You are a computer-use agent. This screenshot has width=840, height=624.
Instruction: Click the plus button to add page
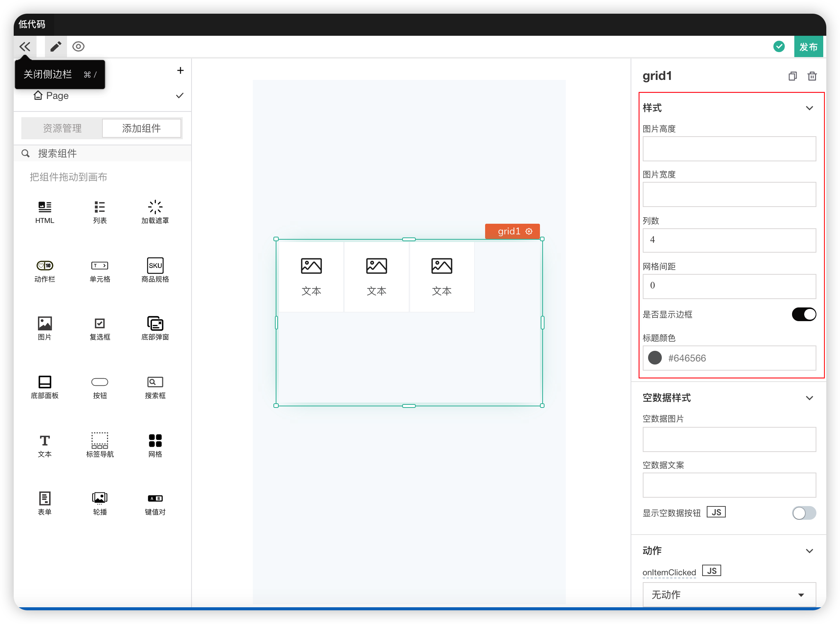click(180, 71)
